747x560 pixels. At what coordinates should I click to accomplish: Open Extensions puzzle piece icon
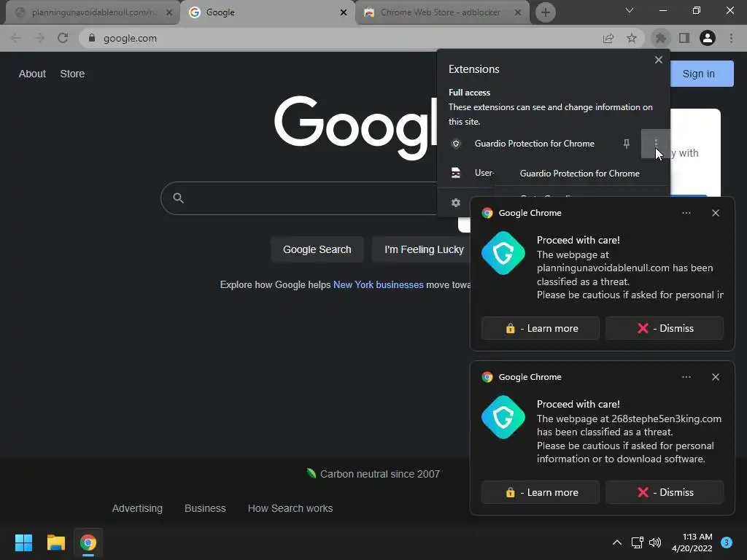661,38
